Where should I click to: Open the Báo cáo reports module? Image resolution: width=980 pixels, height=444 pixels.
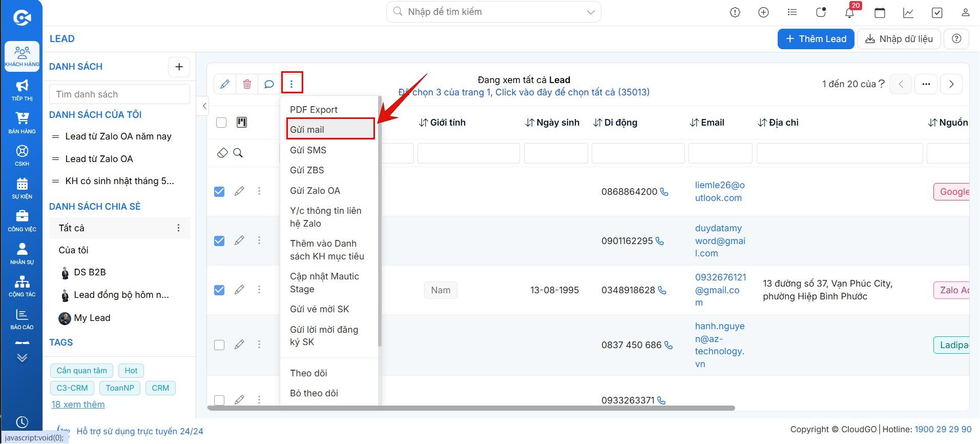pos(22,319)
